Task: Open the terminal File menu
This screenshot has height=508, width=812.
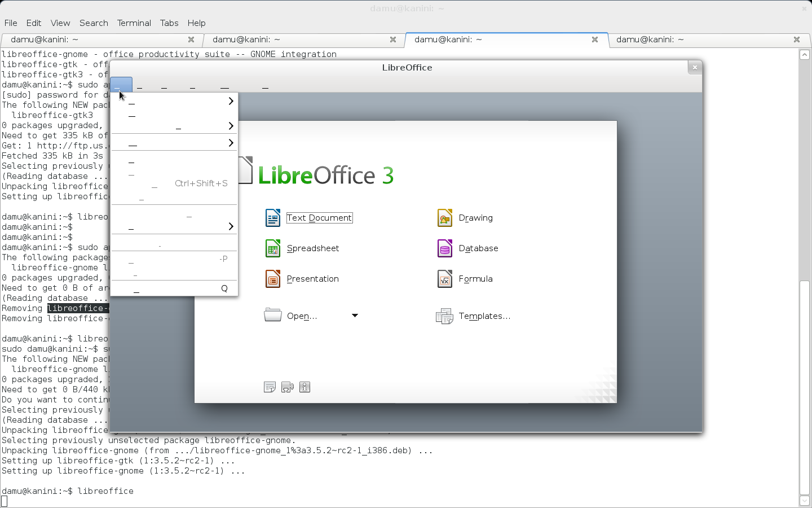Action: [x=11, y=23]
